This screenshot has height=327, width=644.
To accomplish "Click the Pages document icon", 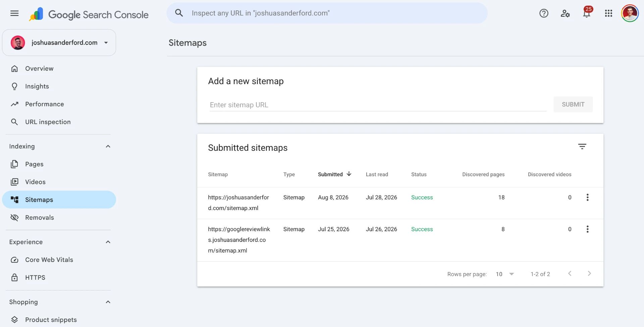I will (x=14, y=164).
